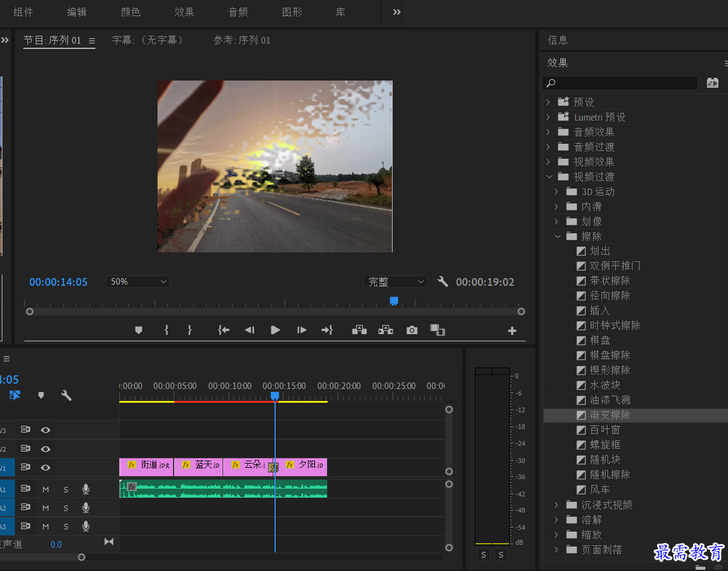The image size is (728, 571).
Task: Expand the Lumetri 预设 folder
Action: [x=548, y=117]
